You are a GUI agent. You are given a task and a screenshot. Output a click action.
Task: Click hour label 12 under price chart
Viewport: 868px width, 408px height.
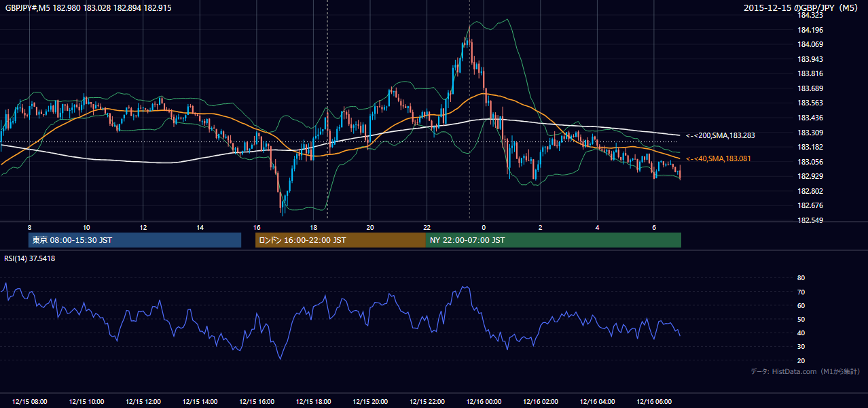[x=143, y=227]
